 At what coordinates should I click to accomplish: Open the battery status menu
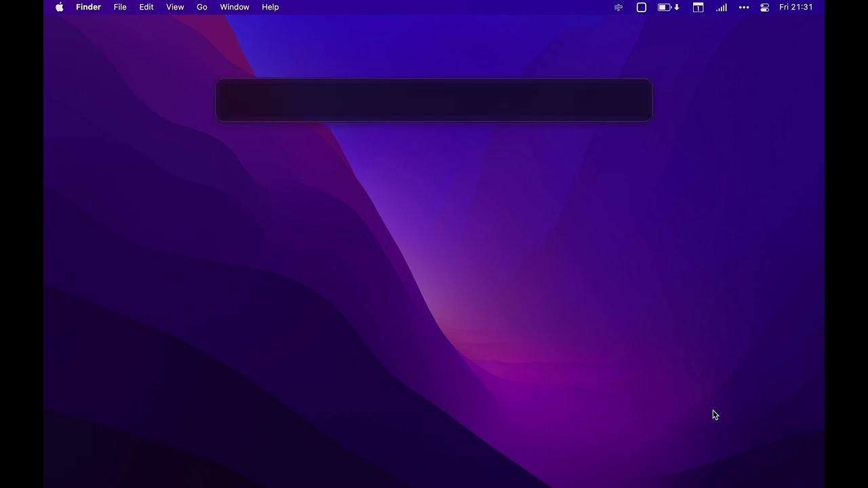point(669,7)
